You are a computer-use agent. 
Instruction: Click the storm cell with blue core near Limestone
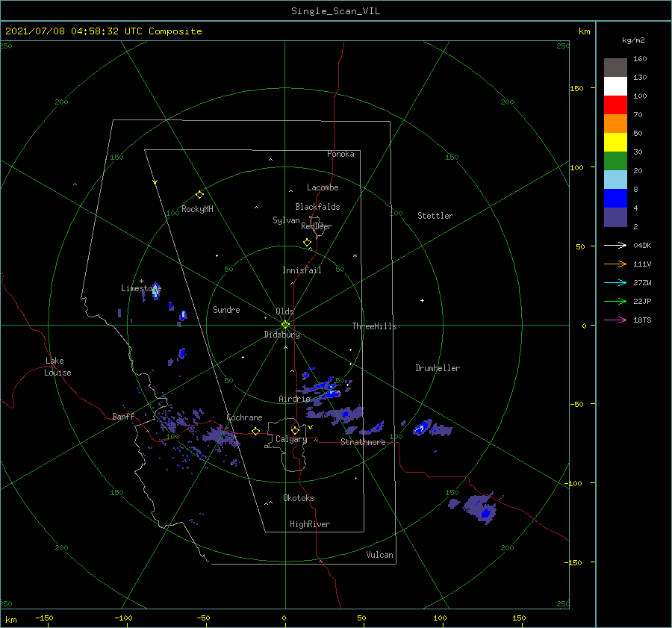(x=155, y=290)
